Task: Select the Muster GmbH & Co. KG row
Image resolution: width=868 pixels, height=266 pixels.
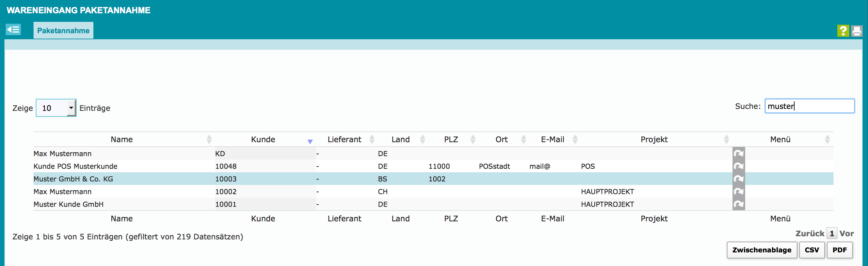Action: pyautogui.click(x=73, y=179)
